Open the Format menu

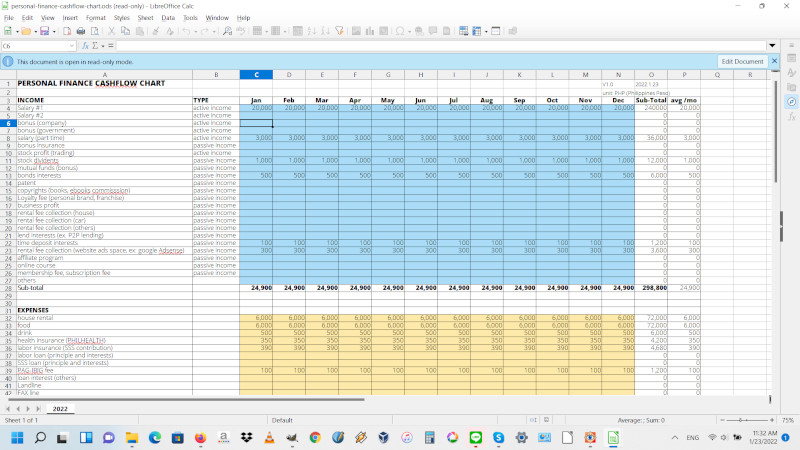click(96, 18)
